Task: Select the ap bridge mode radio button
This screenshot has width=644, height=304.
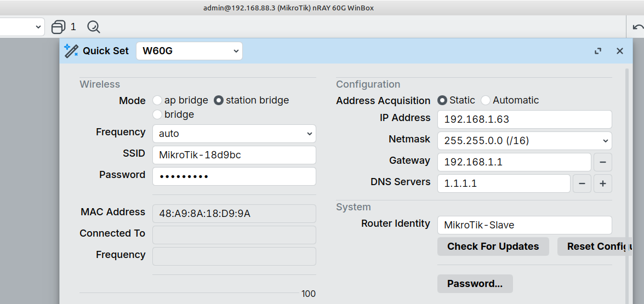Action: tap(157, 100)
